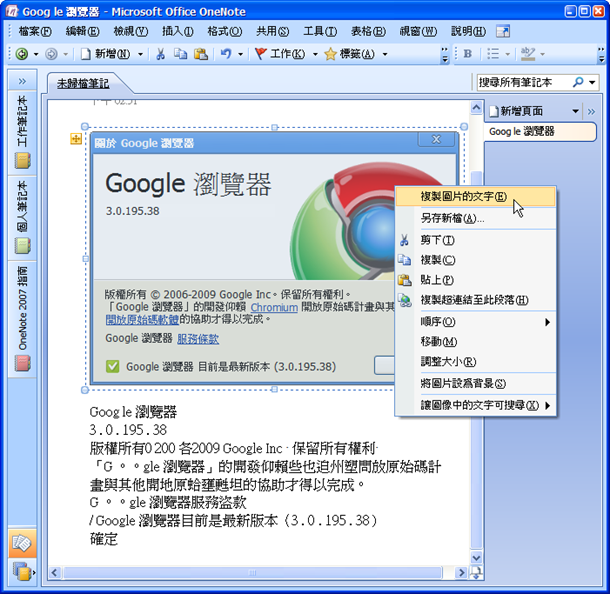Open the 共用 menu

(x=272, y=31)
